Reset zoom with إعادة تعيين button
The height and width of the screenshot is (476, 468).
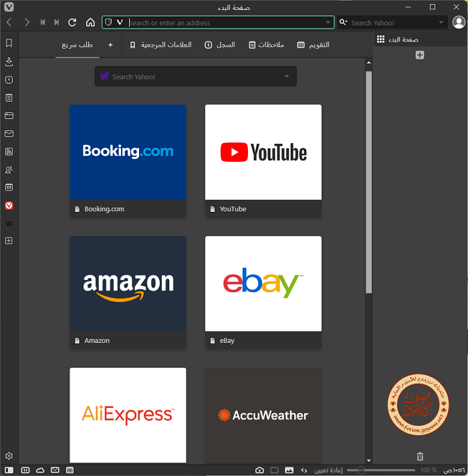coord(328,470)
